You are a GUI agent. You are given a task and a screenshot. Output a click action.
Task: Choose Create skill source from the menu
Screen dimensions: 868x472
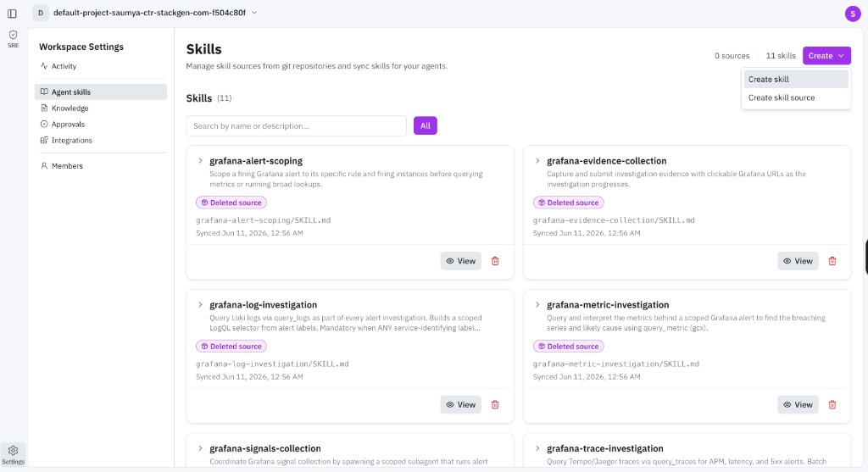pyautogui.click(x=795, y=97)
